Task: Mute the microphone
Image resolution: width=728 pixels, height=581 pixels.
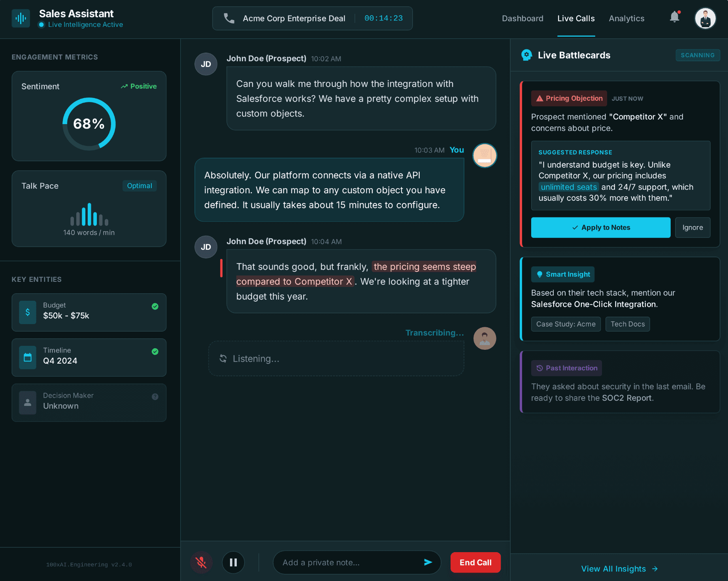Action: click(x=201, y=562)
